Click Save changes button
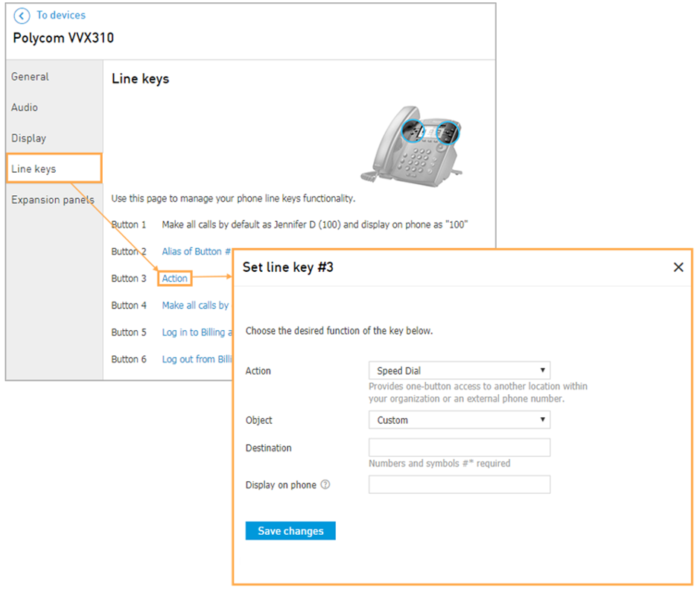The image size is (700, 593). 290,531
